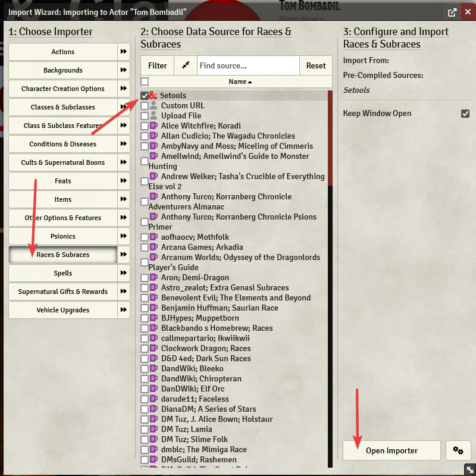
Task: Click the collapse filters icon beside Filter
Action: (x=185, y=65)
